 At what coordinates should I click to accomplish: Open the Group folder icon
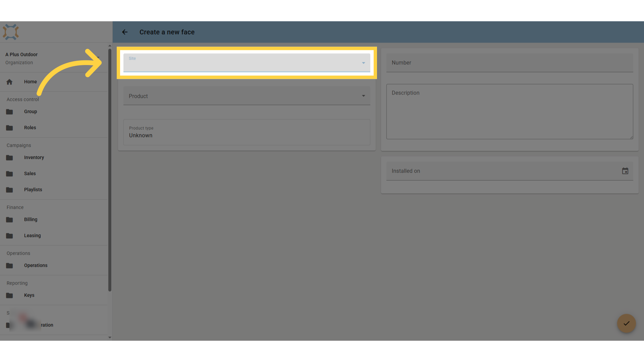(9, 112)
